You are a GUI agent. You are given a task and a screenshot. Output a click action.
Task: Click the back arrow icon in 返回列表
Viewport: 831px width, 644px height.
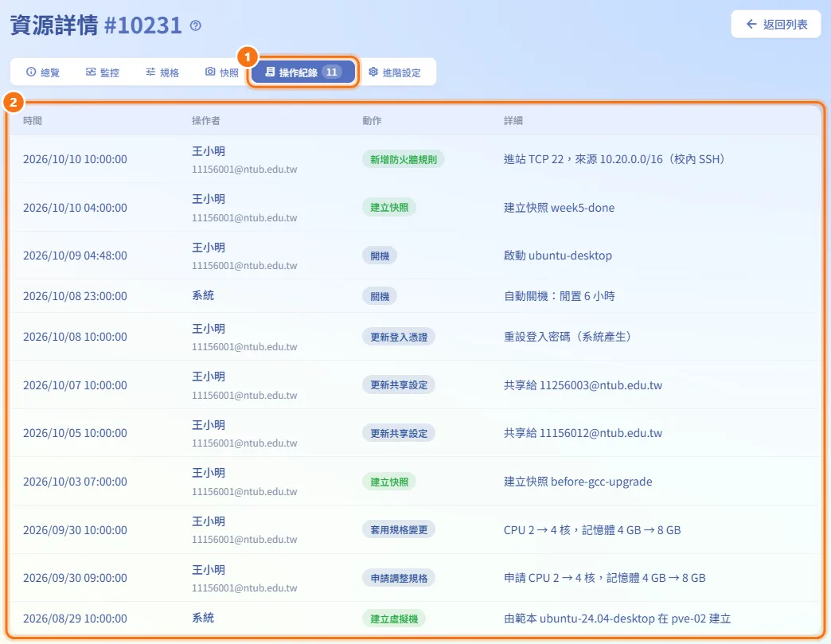pyautogui.click(x=751, y=24)
